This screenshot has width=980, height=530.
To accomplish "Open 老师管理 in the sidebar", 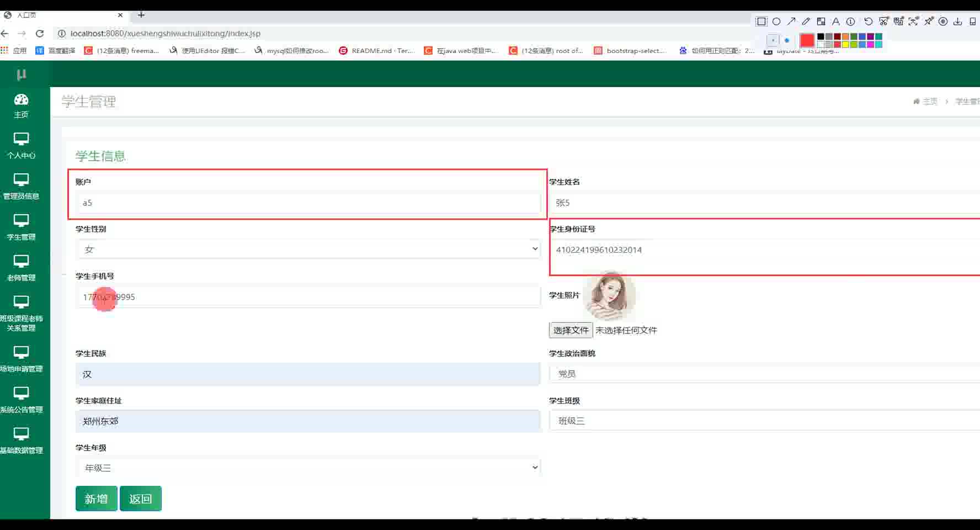I will pos(21,268).
